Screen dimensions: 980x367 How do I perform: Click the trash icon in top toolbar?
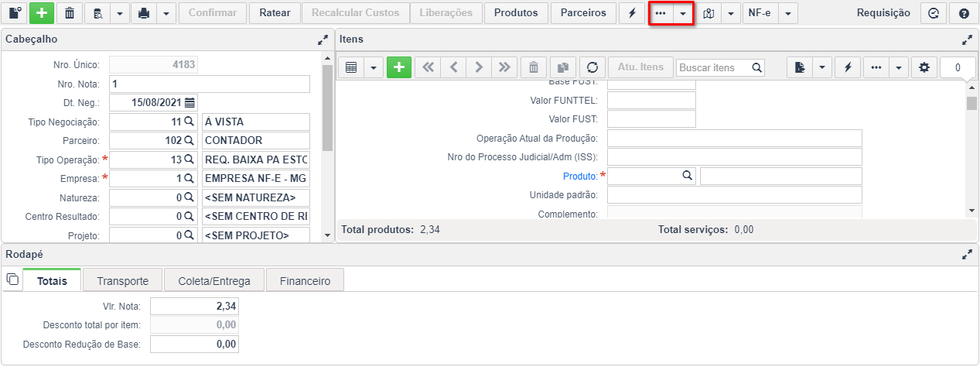click(70, 13)
